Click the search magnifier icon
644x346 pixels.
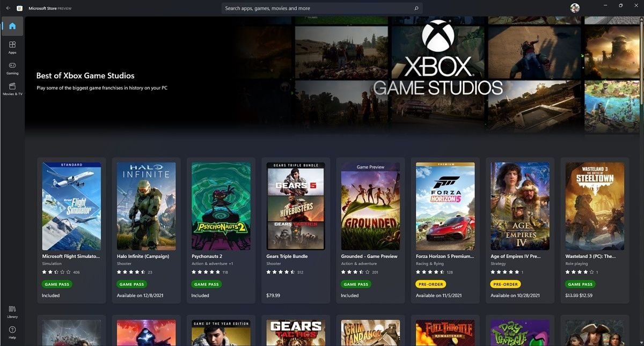(x=416, y=9)
